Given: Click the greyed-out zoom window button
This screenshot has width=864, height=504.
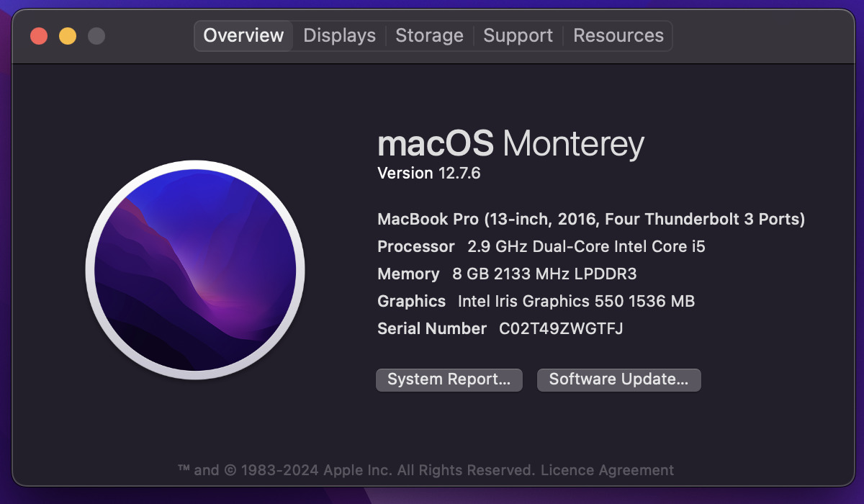Looking at the screenshot, I should [x=96, y=36].
